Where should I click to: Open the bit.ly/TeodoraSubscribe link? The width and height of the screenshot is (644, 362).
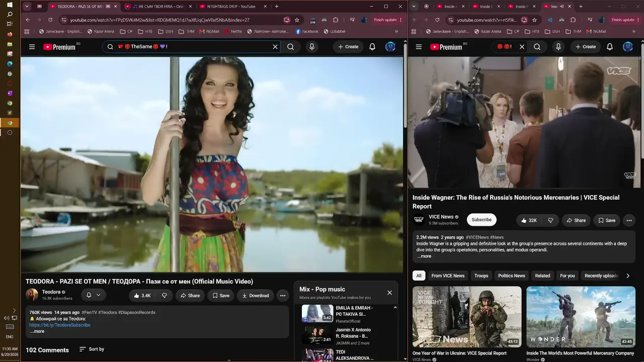tap(60, 325)
